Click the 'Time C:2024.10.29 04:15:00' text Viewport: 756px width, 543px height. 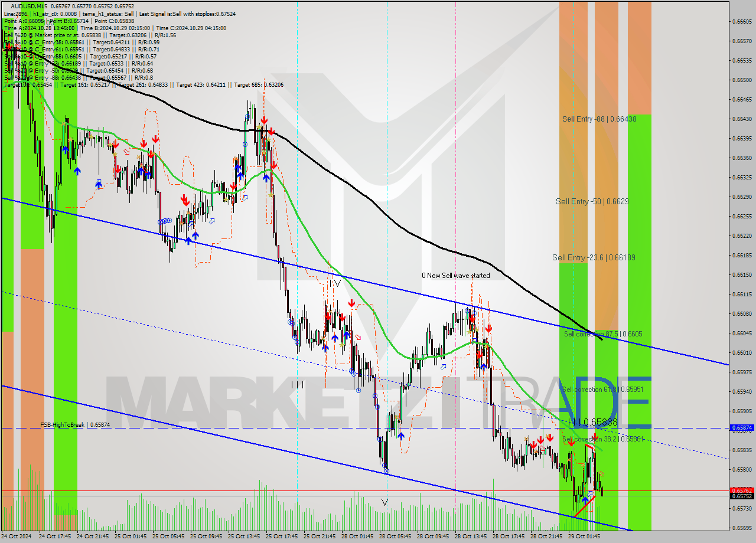pos(192,28)
